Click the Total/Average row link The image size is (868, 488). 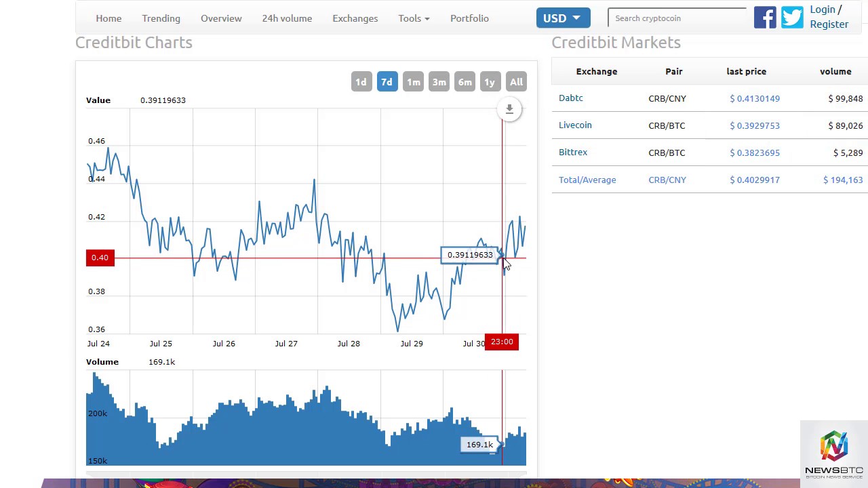tap(587, 180)
